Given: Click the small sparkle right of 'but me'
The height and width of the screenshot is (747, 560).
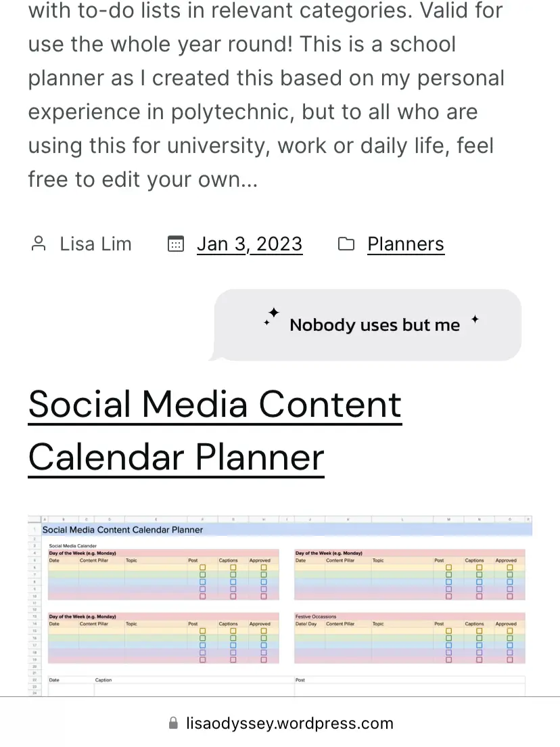Looking at the screenshot, I should pos(475,319).
